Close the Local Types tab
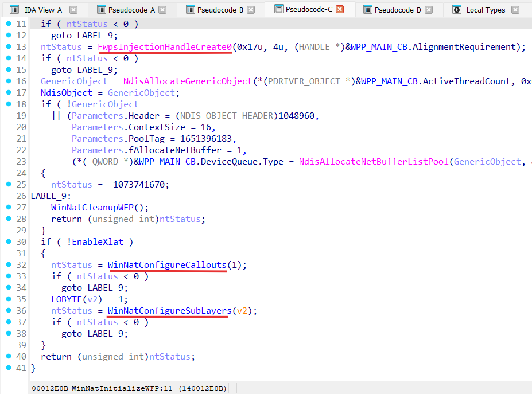This screenshot has width=532, height=394. [x=515, y=10]
